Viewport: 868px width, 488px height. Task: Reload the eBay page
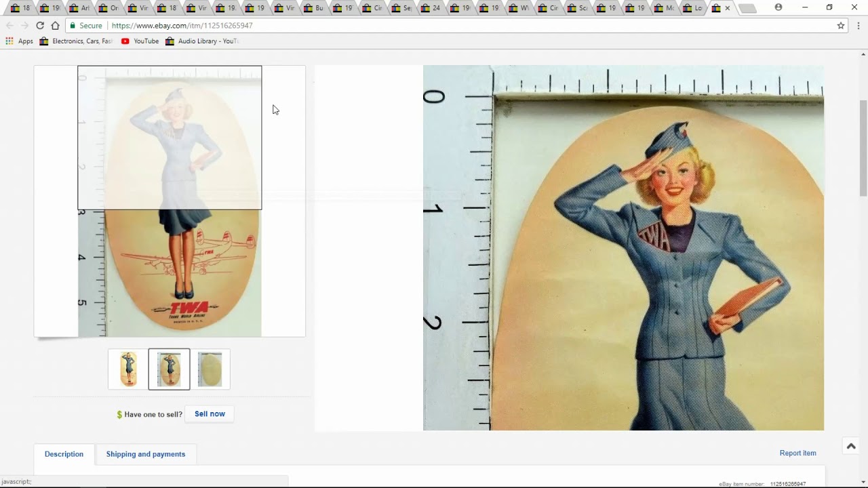click(40, 26)
